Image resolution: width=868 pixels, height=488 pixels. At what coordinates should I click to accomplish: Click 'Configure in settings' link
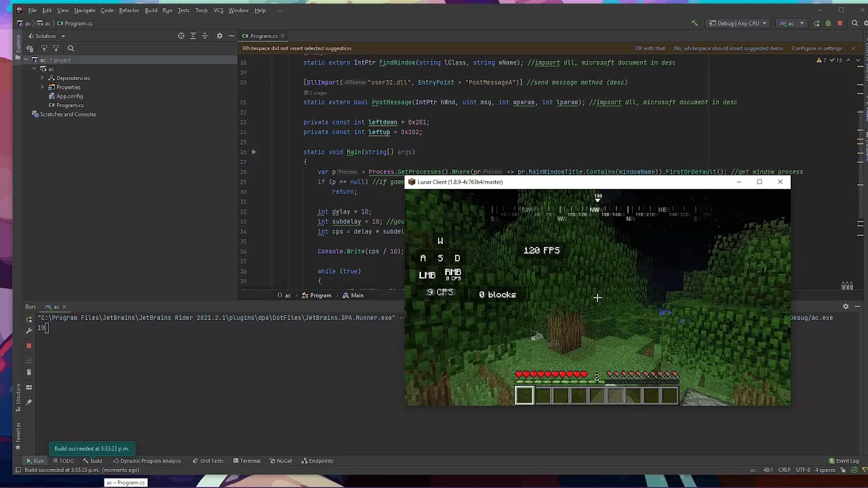[x=816, y=48]
